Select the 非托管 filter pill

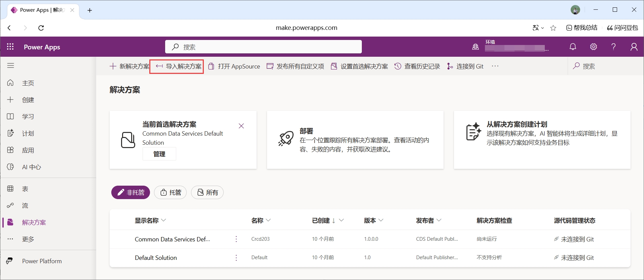click(130, 192)
